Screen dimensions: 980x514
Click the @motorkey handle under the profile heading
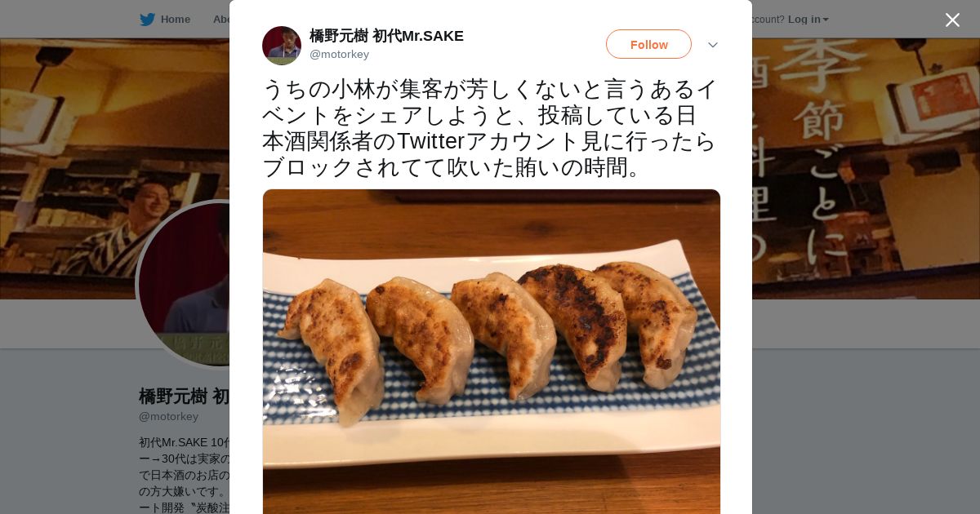click(168, 417)
